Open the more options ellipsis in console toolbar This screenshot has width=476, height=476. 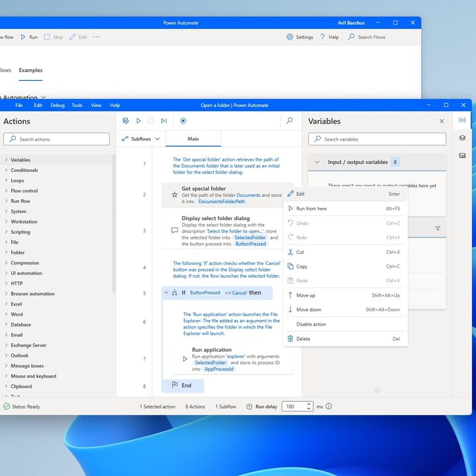point(97,37)
